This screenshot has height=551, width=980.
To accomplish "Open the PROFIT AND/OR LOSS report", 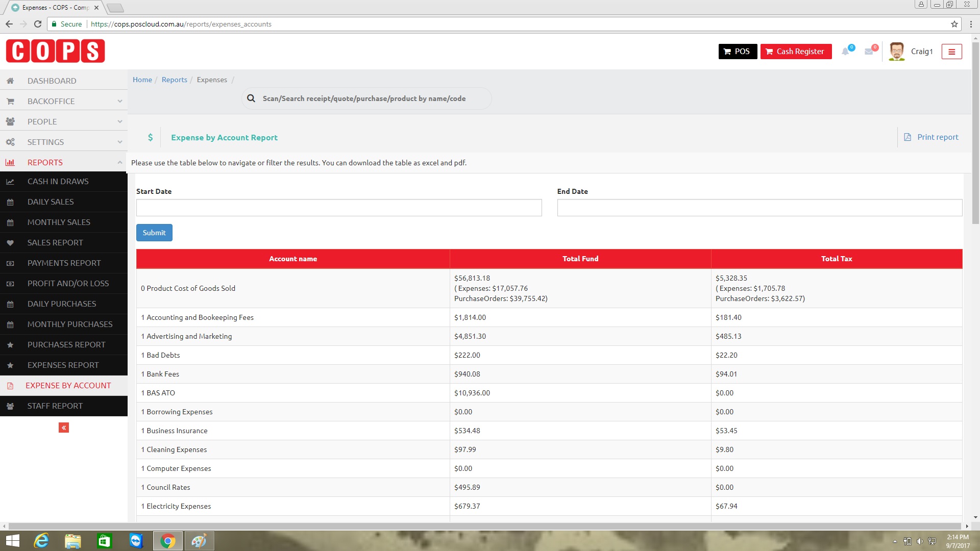I will coord(68,283).
